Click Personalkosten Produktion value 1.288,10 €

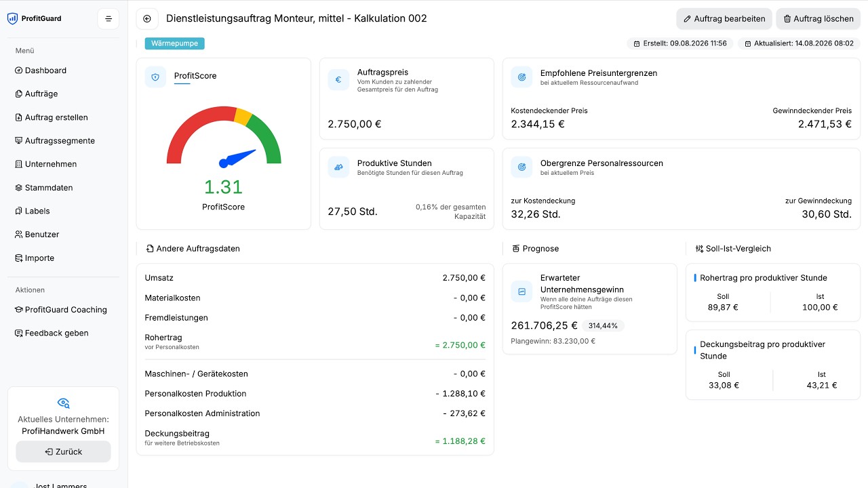tap(460, 394)
